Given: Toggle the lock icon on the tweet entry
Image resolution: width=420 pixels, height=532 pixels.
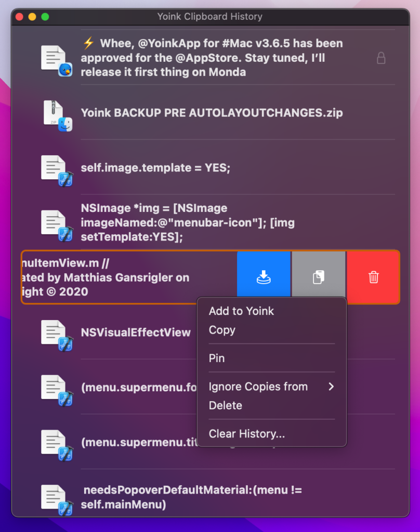Looking at the screenshot, I should point(381,58).
